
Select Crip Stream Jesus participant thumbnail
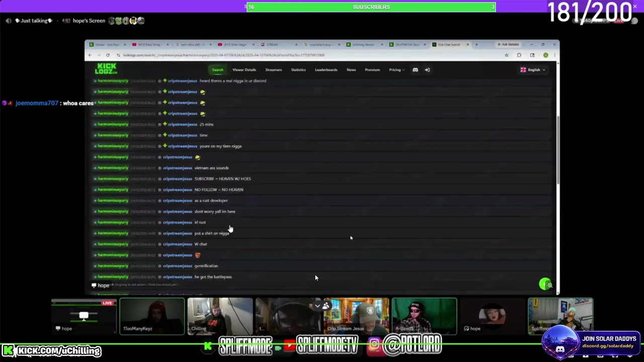click(356, 316)
